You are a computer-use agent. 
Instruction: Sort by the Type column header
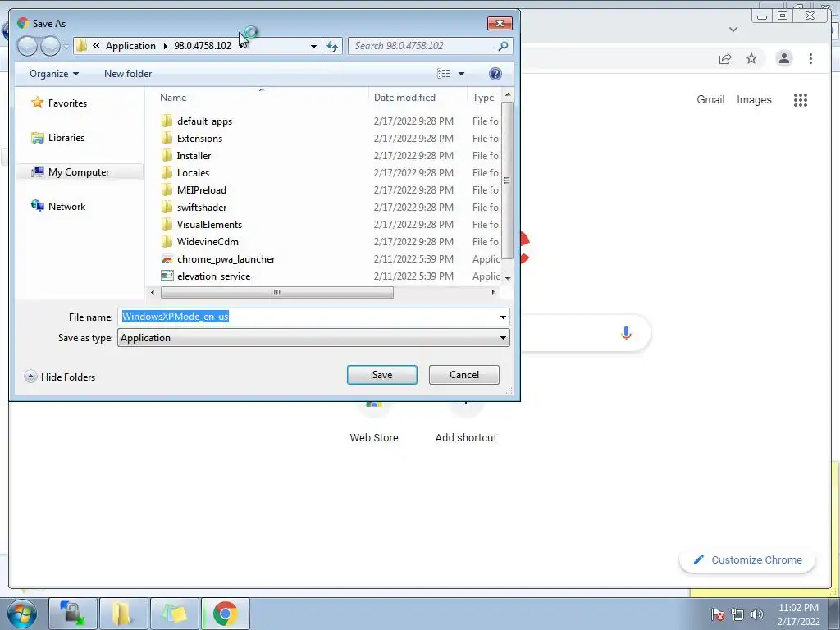483,98
